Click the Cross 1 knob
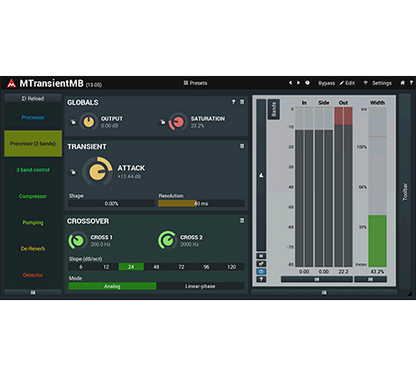Screen dimensions: 416x376 point(77,240)
